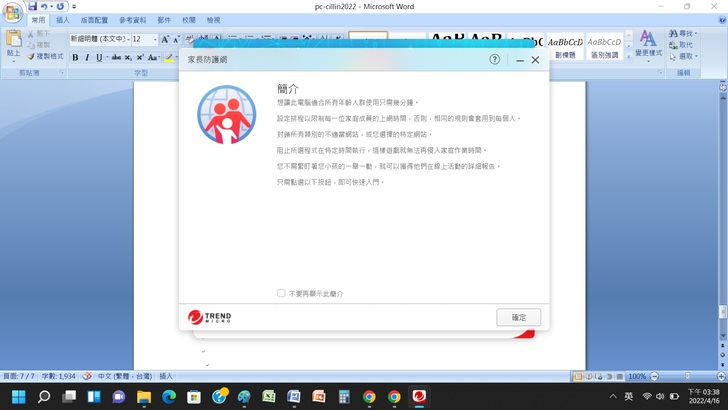Expand the styles gallery more arrow

pos(629,56)
